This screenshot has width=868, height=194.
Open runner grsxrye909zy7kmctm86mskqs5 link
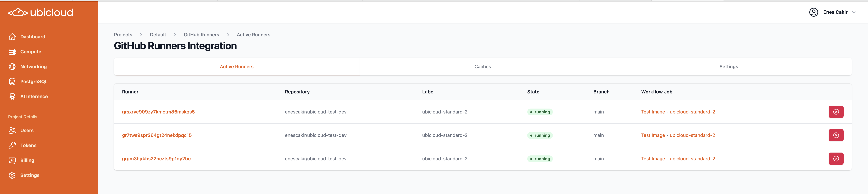158,112
